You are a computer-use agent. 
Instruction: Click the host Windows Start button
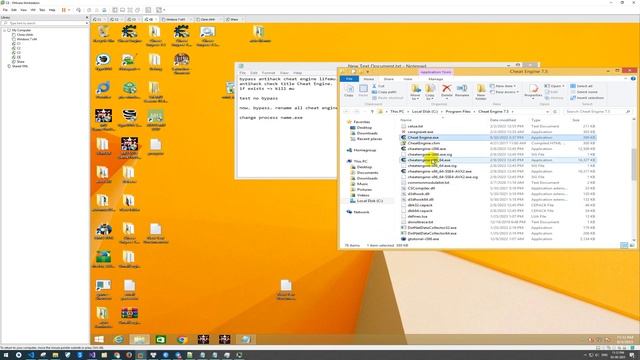[x=6, y=355]
